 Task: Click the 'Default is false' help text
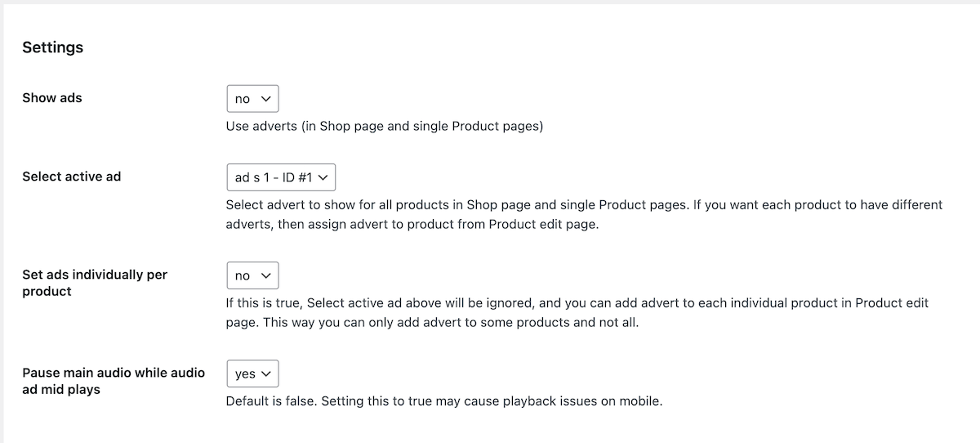(x=443, y=401)
